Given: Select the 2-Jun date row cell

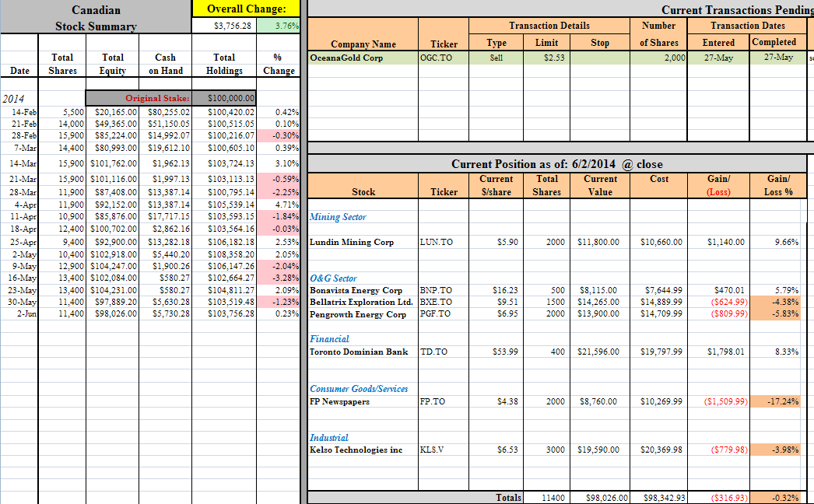Looking at the screenshot, I should 19,313.
